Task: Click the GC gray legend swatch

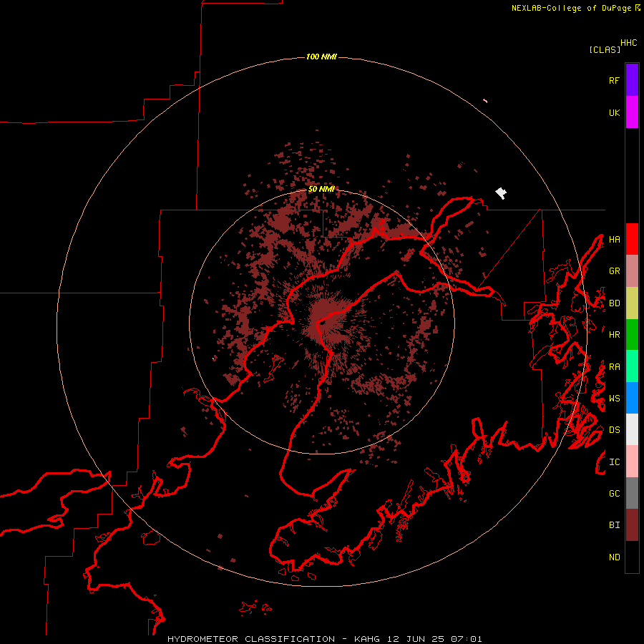Action: pos(632,493)
